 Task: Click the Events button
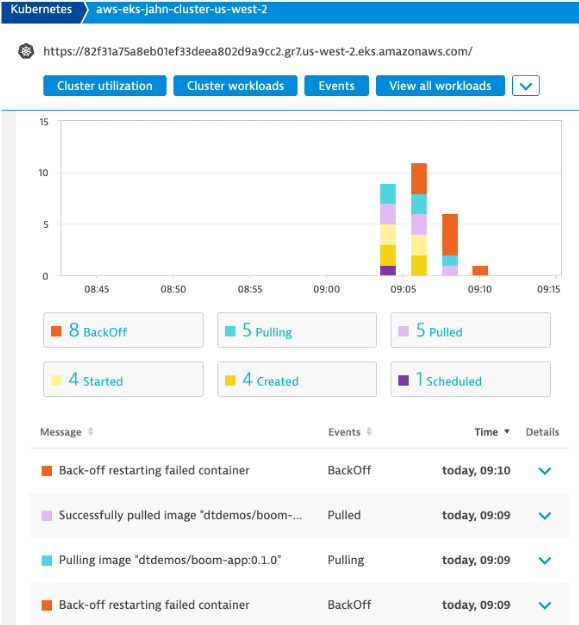coord(336,86)
